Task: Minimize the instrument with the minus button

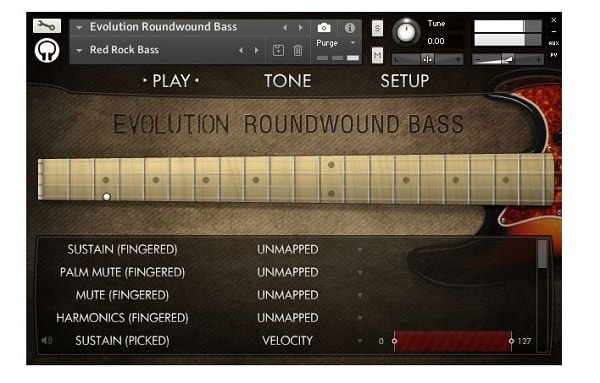Action: (553, 31)
